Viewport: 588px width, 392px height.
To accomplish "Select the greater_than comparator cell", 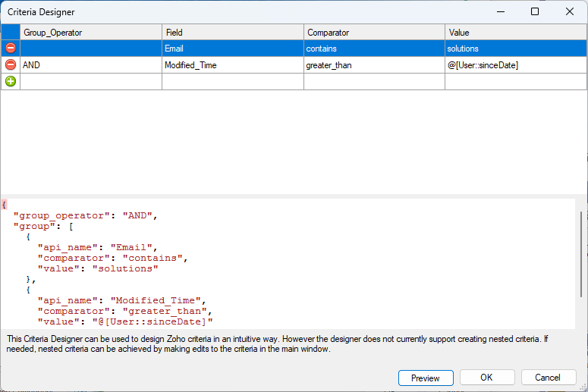I will [374, 65].
